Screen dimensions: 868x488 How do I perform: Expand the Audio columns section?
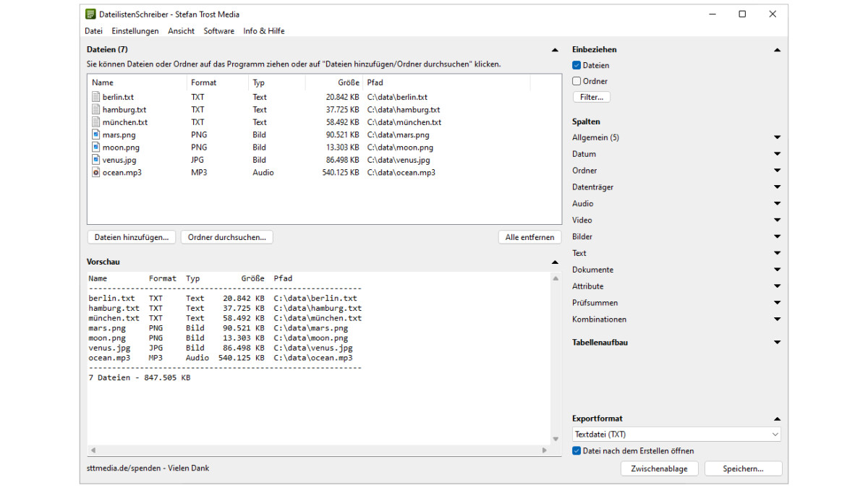(x=777, y=204)
